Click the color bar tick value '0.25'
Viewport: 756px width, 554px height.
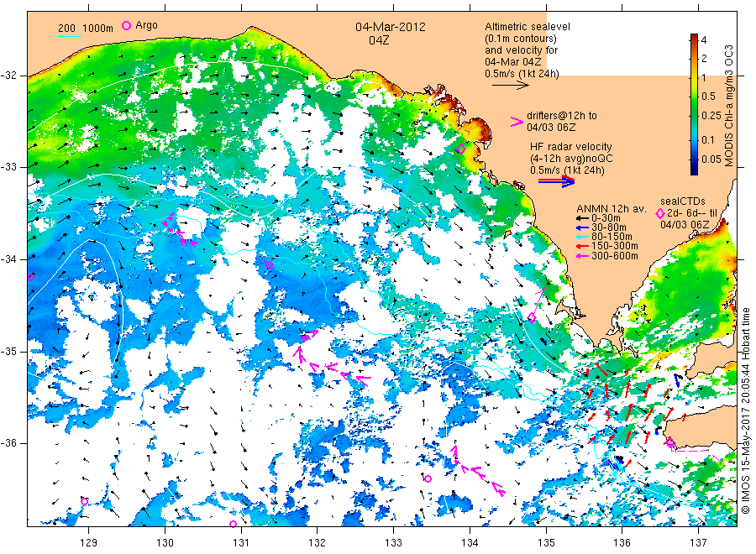[x=711, y=116]
